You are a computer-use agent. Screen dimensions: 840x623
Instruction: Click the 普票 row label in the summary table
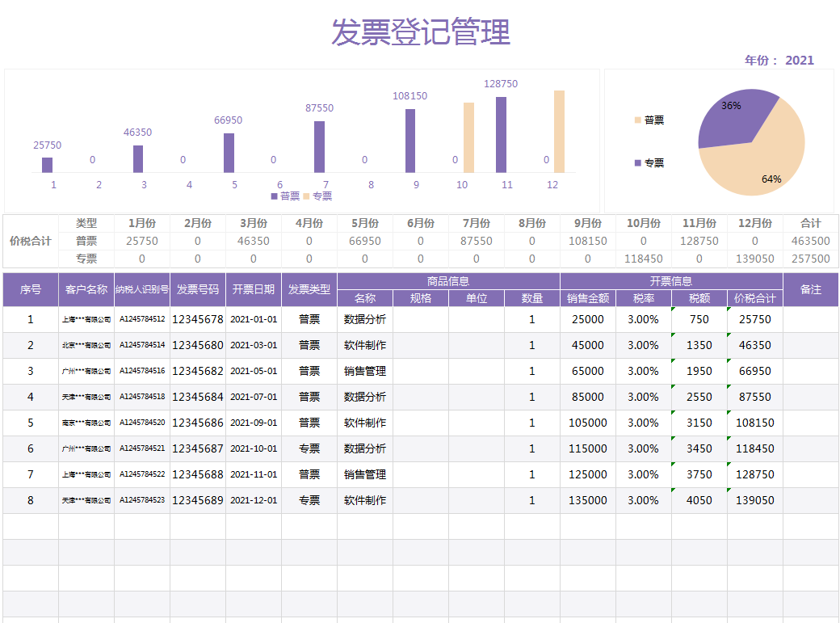coord(85,241)
